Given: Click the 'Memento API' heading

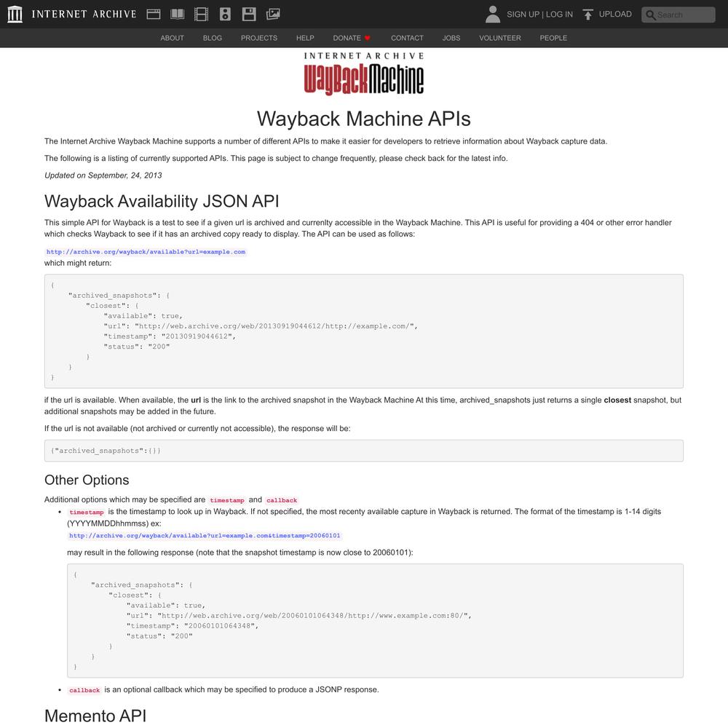Looking at the screenshot, I should (x=95, y=716).
